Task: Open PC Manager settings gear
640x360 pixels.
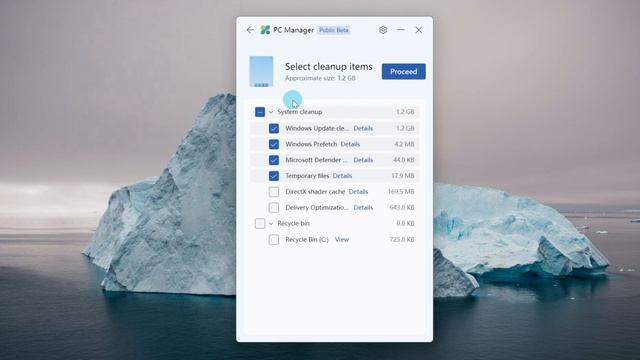Action: point(383,30)
